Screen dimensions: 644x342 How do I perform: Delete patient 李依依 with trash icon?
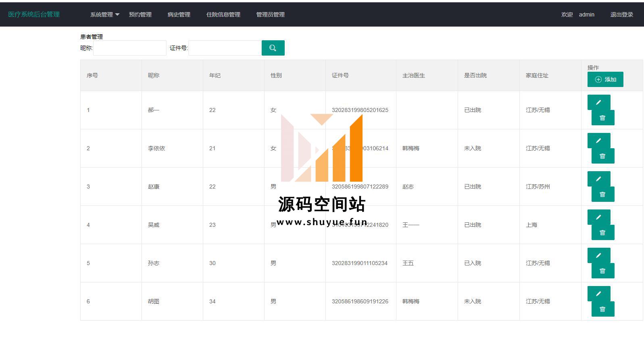[x=602, y=156]
